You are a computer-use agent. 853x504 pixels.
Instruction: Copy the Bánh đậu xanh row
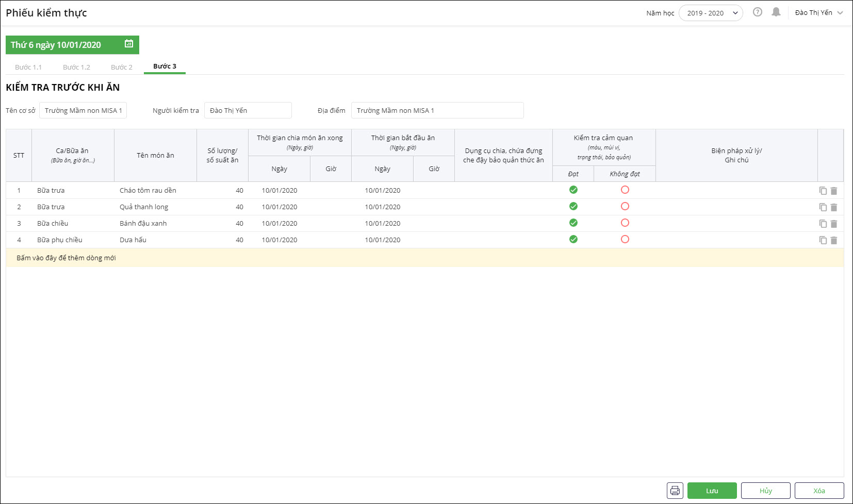pos(823,224)
